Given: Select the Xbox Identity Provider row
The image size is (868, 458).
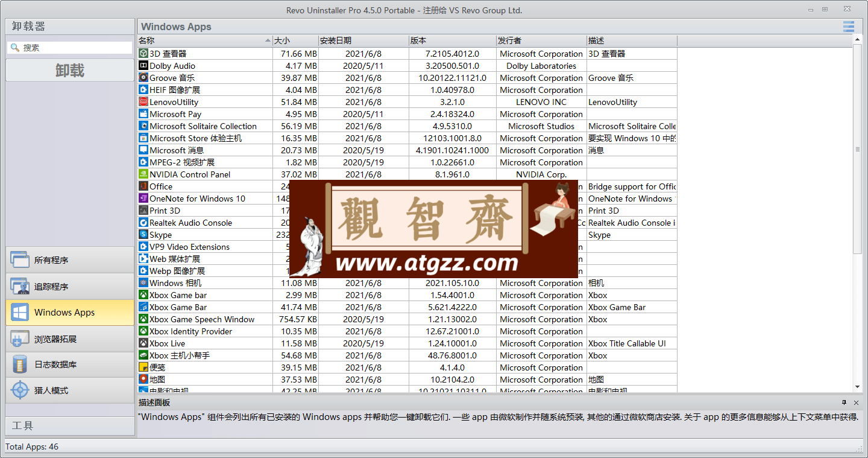Looking at the screenshot, I should [407, 331].
